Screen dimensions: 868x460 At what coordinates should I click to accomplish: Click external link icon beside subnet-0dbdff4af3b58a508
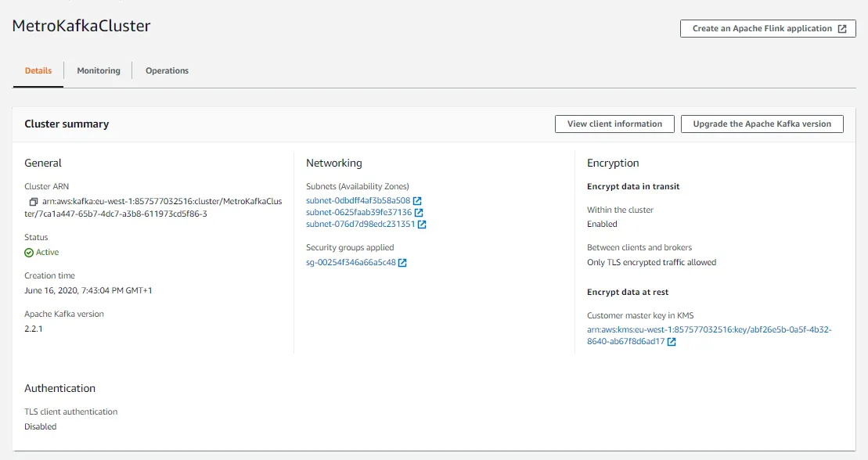pos(417,201)
